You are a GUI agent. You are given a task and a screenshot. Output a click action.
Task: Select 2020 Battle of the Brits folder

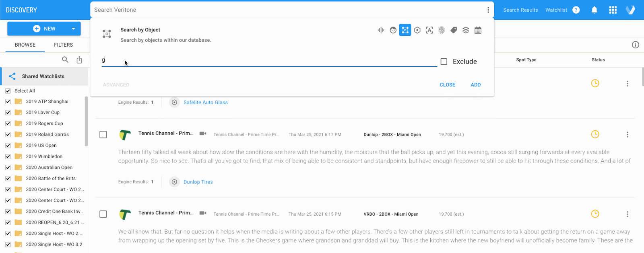click(51, 179)
